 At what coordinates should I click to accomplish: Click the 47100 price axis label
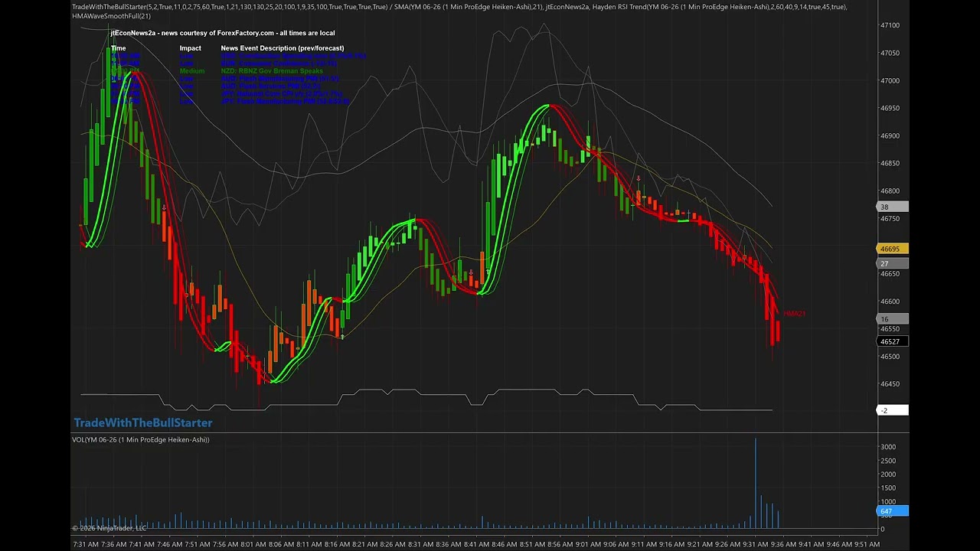(x=890, y=25)
